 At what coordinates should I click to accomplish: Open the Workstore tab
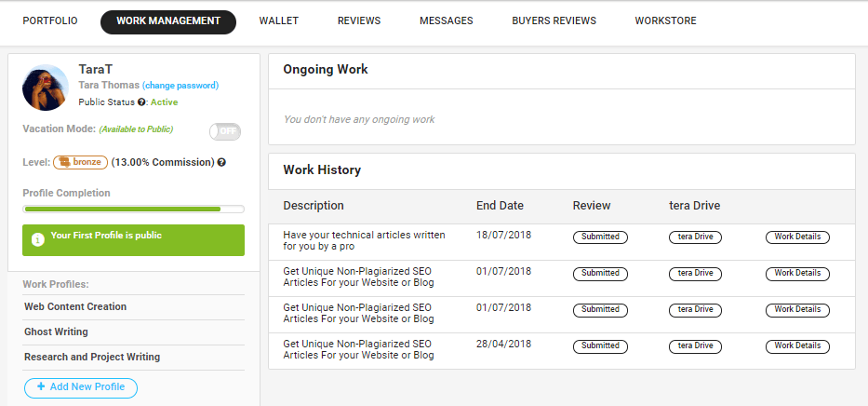pyautogui.click(x=665, y=20)
